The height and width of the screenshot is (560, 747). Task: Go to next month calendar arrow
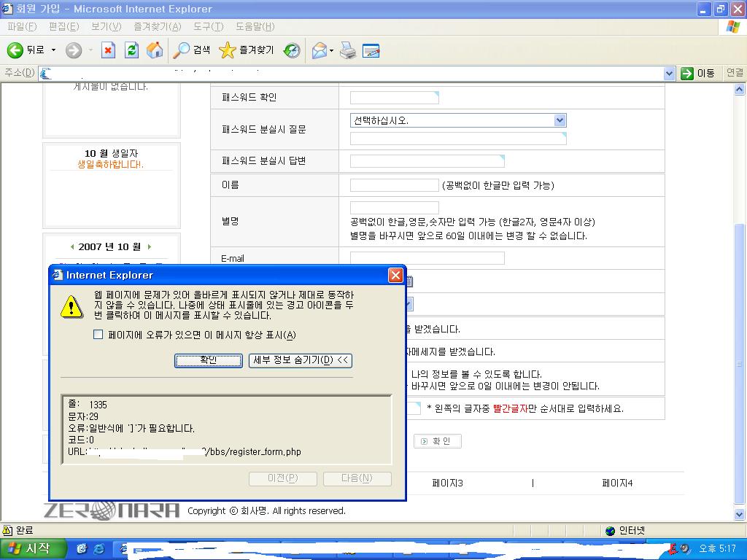[150, 246]
